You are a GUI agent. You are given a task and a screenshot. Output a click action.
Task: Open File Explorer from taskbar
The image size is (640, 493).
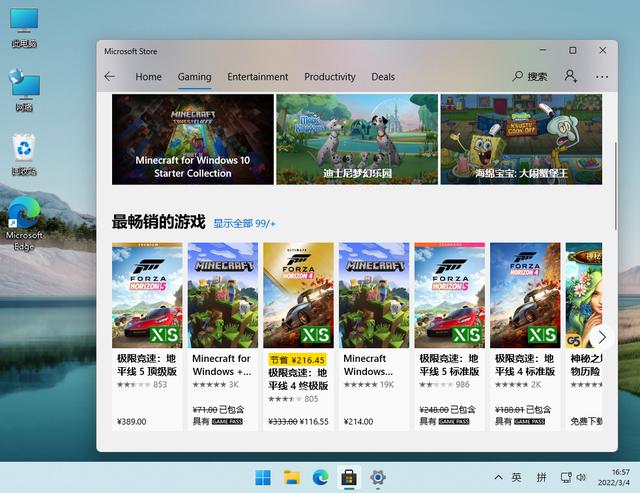coord(292,477)
